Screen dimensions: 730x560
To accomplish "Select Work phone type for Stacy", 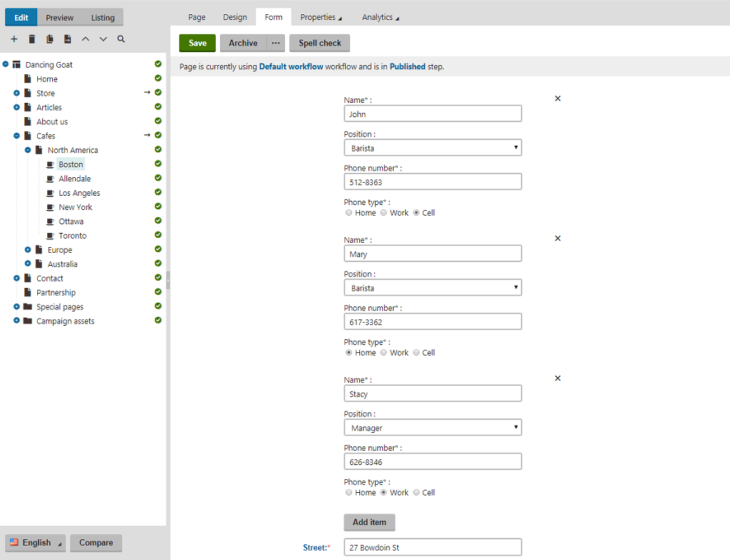I will point(384,493).
